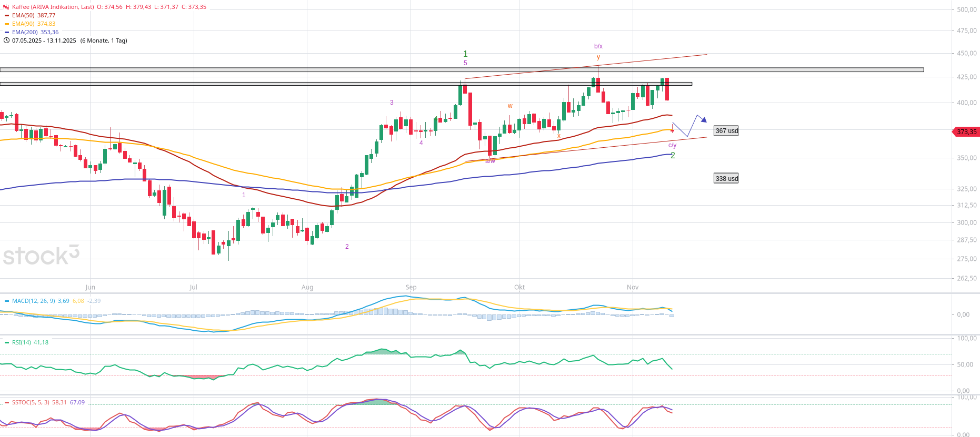The height and width of the screenshot is (437, 980).
Task: Select the 338 usd price label box
Action: pos(726,179)
